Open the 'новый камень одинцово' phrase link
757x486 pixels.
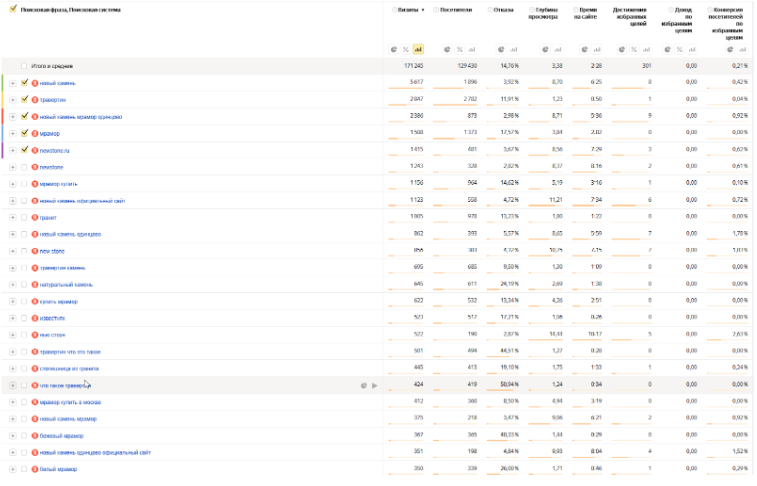[70, 235]
